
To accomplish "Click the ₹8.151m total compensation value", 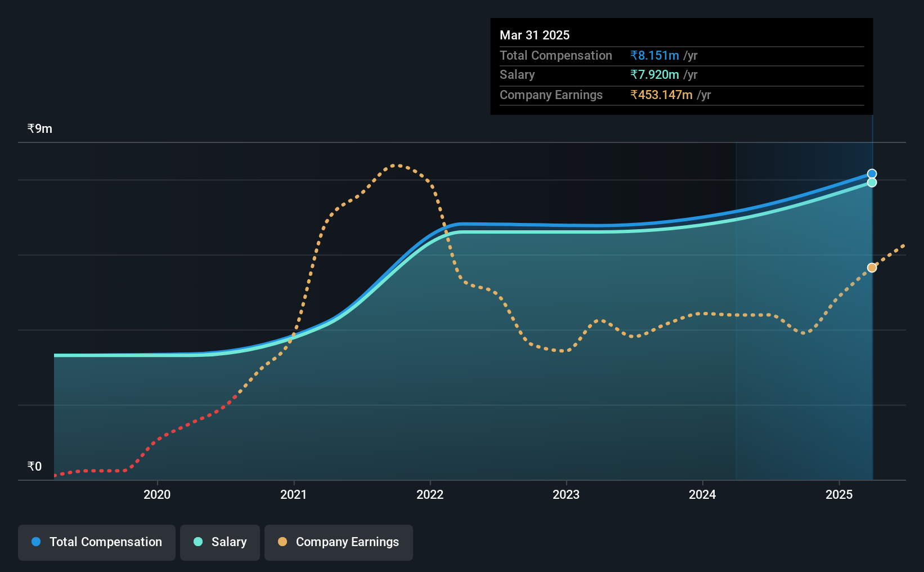I will pyautogui.click(x=654, y=55).
